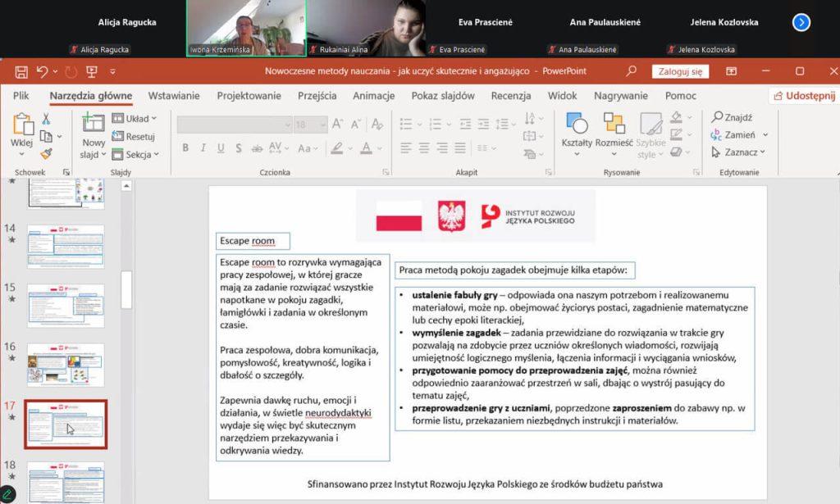The height and width of the screenshot is (504, 840).
Task: Click the Zaloguj się button
Action: [680, 71]
